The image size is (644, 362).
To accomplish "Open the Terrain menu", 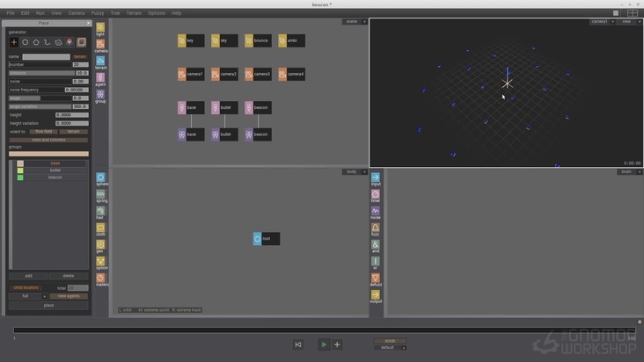I will tap(134, 13).
